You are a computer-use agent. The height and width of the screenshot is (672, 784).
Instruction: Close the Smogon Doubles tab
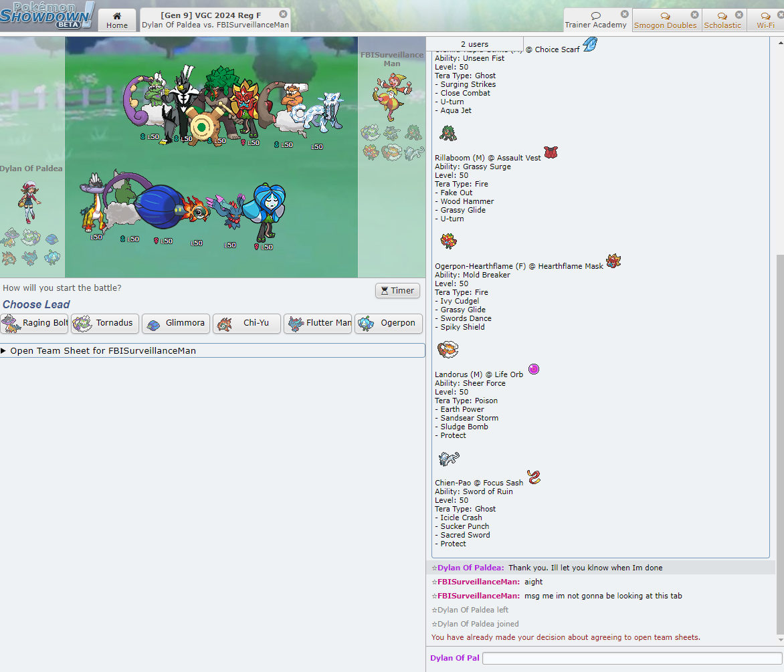(x=694, y=15)
